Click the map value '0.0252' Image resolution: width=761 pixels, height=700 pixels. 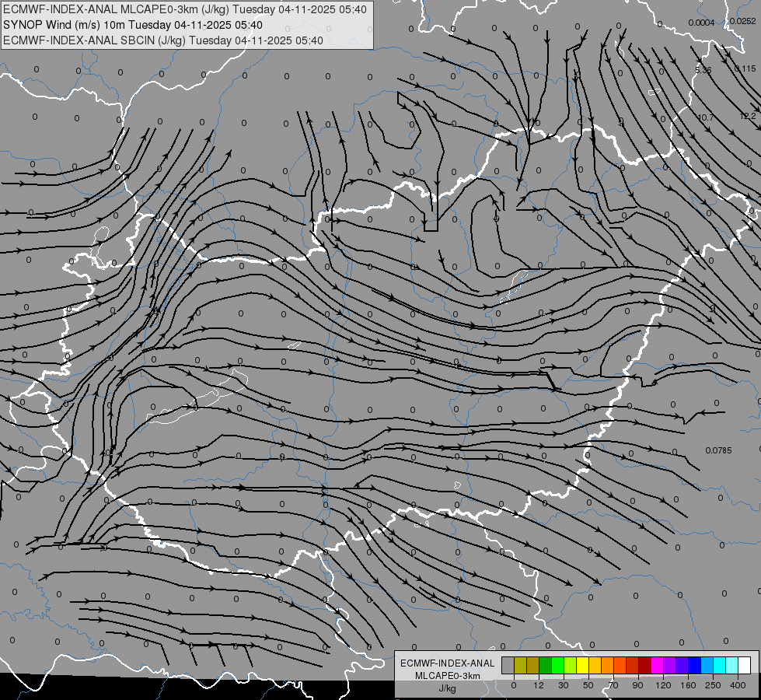pos(742,21)
